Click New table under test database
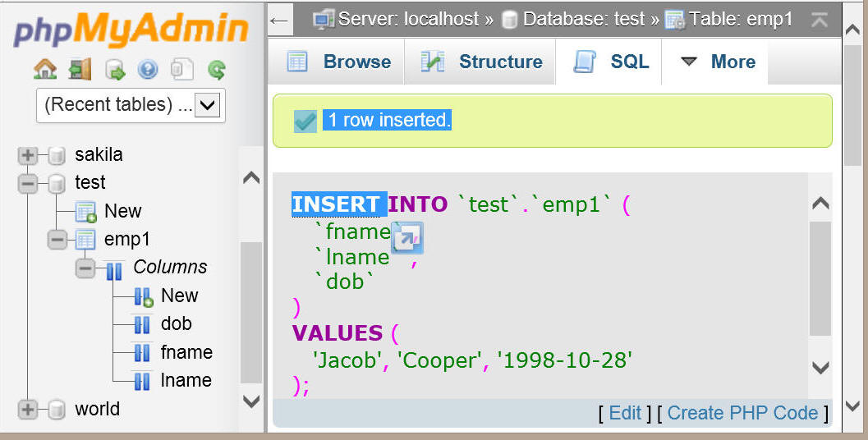 coord(123,211)
